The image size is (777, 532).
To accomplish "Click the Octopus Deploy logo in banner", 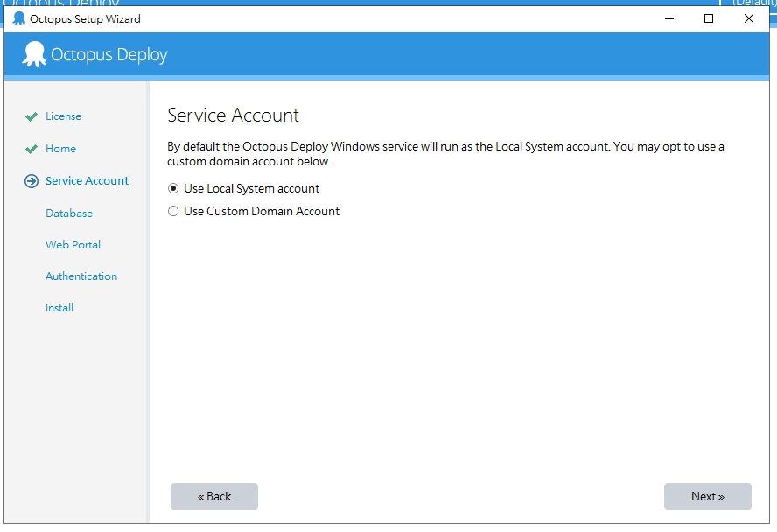I will [94, 54].
